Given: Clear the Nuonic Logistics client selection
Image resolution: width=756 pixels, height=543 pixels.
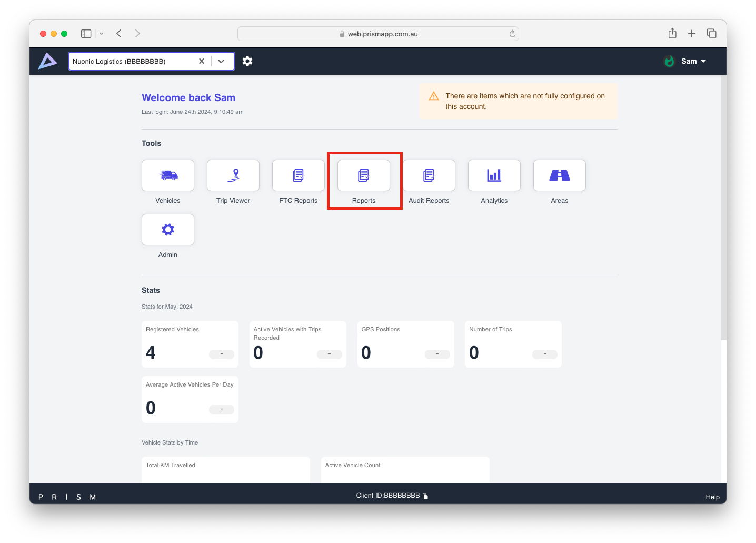Looking at the screenshot, I should 201,61.
